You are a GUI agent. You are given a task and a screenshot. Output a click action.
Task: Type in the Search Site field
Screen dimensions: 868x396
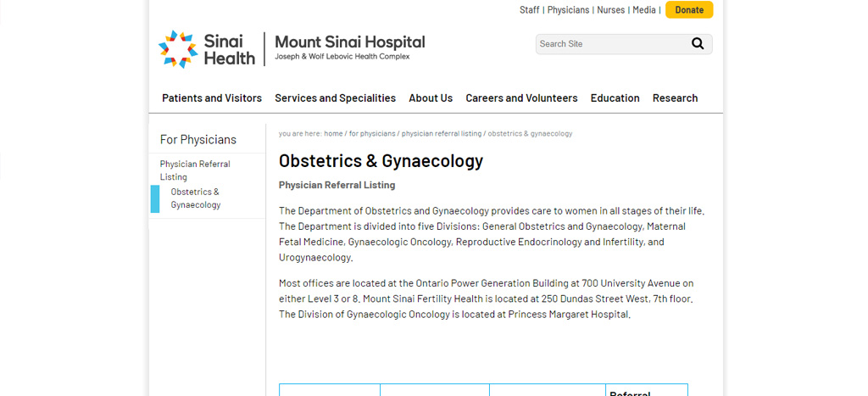610,44
